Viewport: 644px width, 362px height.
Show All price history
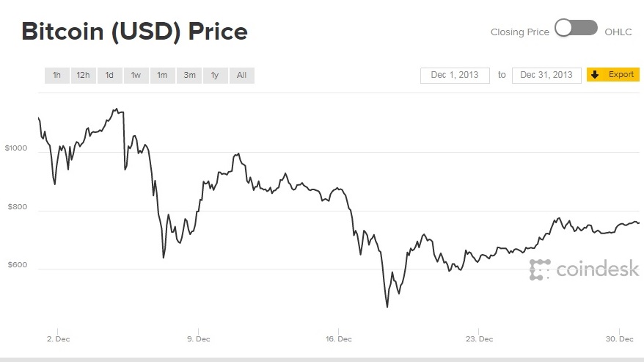(241, 75)
